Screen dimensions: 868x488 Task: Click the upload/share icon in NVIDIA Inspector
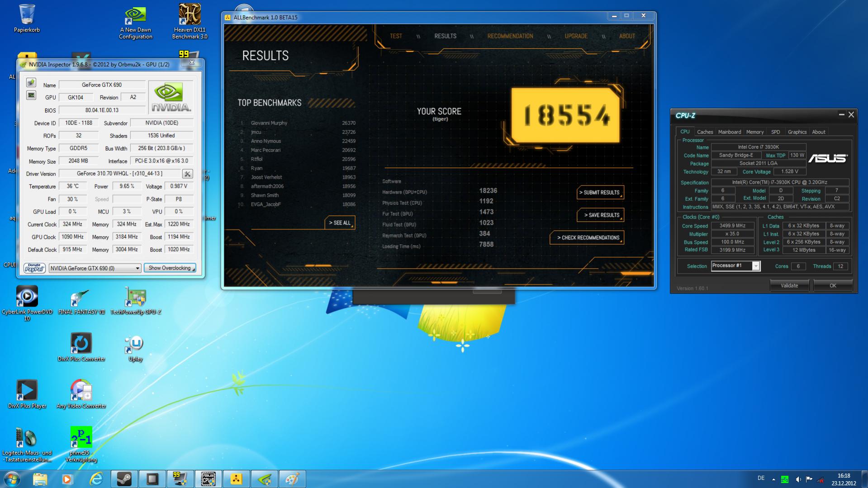pos(31,83)
